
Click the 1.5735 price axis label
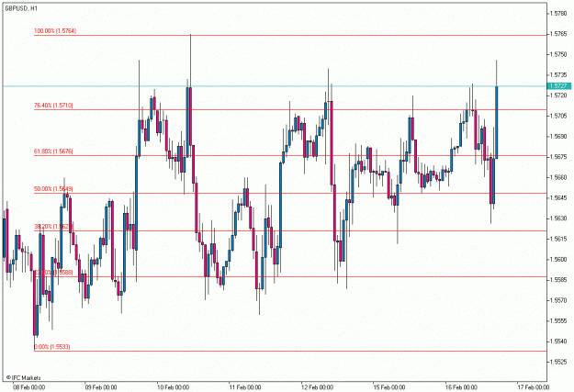coord(558,75)
